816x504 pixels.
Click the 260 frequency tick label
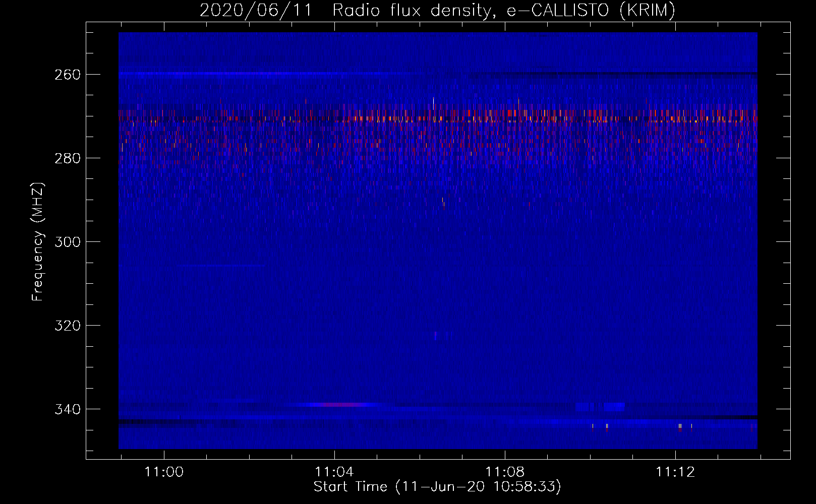click(68, 75)
